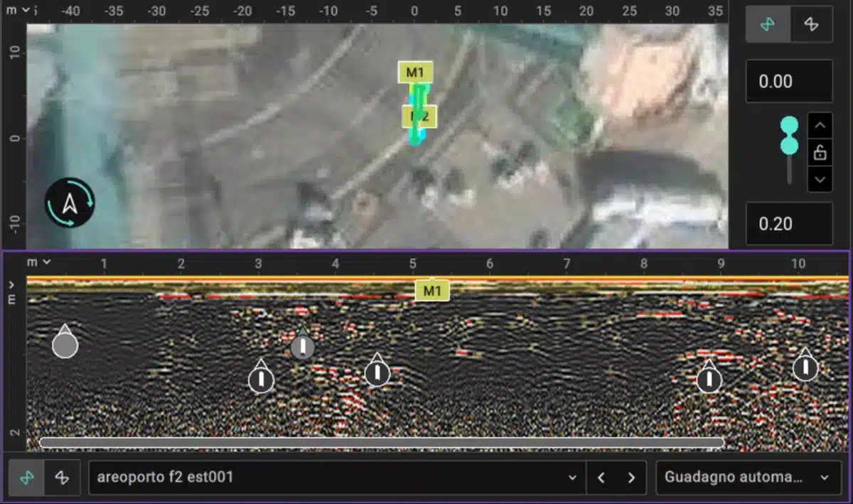Click the upper handle of depth slider
The height and width of the screenshot is (504, 853).
click(789, 127)
